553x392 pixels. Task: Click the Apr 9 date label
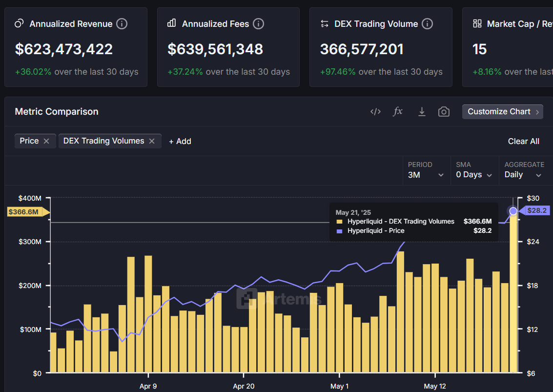[148, 386]
